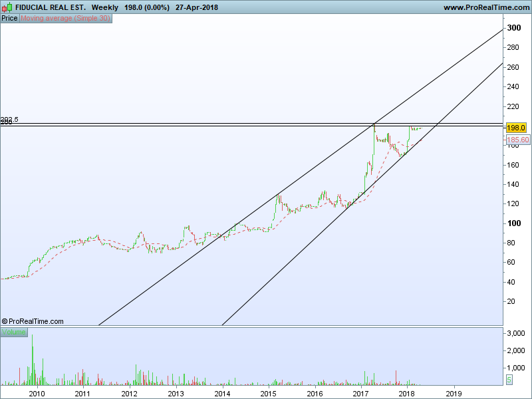The width and height of the screenshot is (532, 399).
Task: Click the ProRealTime.com copyright text
Action: point(33,321)
